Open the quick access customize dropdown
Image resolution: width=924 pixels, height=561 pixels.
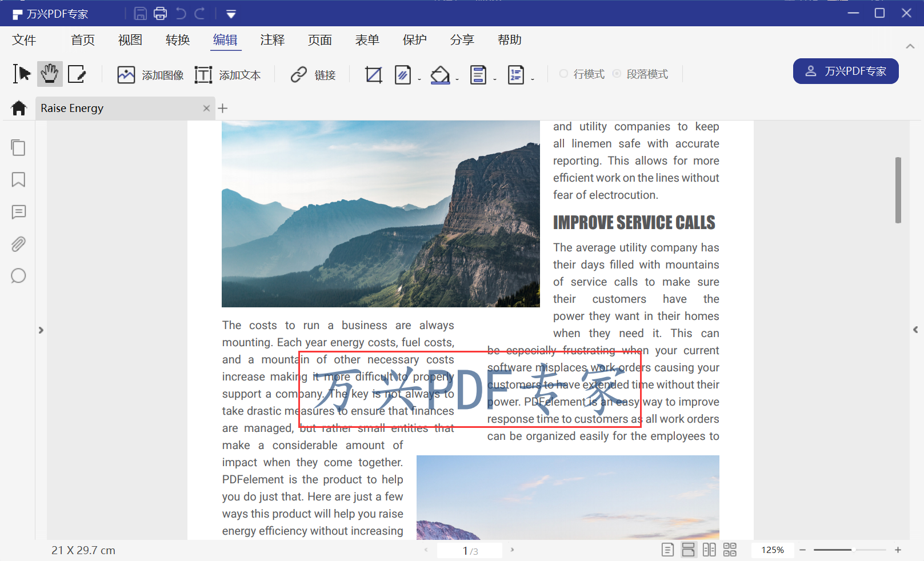click(231, 14)
